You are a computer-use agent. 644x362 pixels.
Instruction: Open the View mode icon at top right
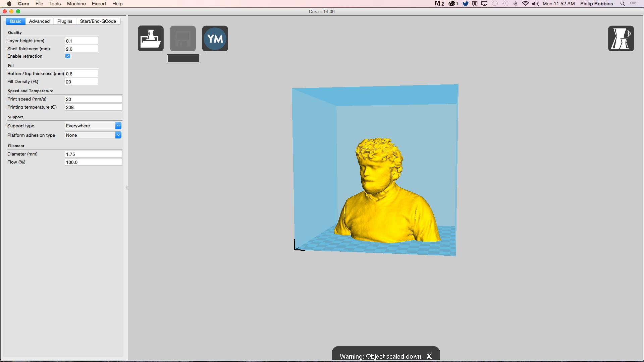621,39
